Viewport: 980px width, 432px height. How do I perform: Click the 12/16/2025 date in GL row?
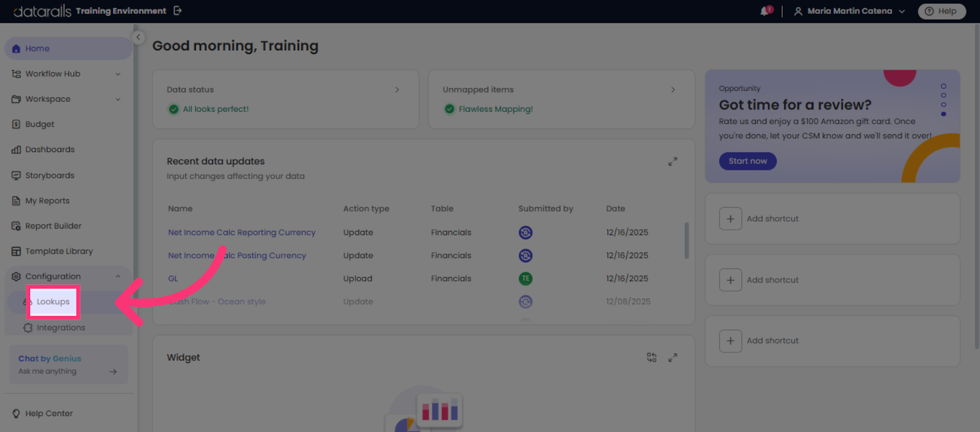pyautogui.click(x=627, y=279)
